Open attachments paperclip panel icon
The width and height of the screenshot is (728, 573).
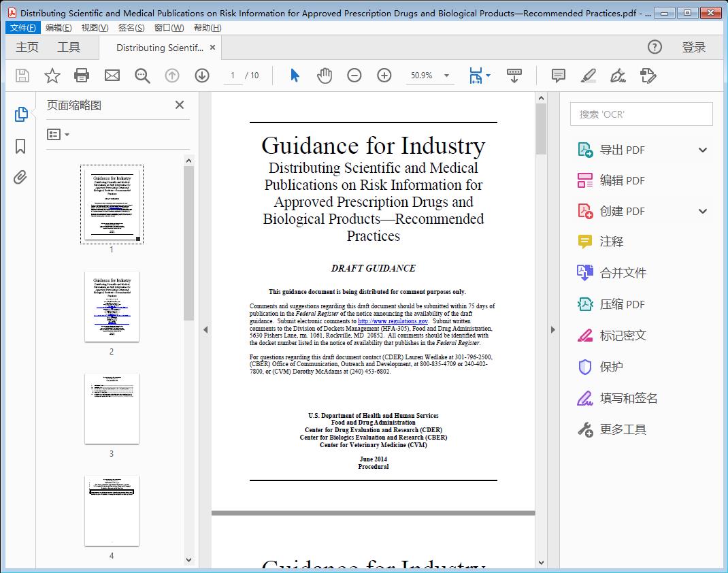pyautogui.click(x=20, y=177)
